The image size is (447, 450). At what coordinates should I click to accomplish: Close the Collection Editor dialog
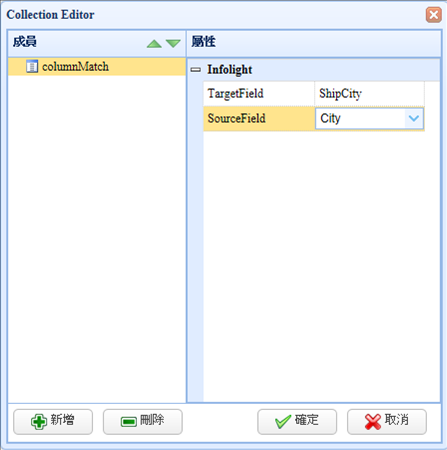pos(434,15)
